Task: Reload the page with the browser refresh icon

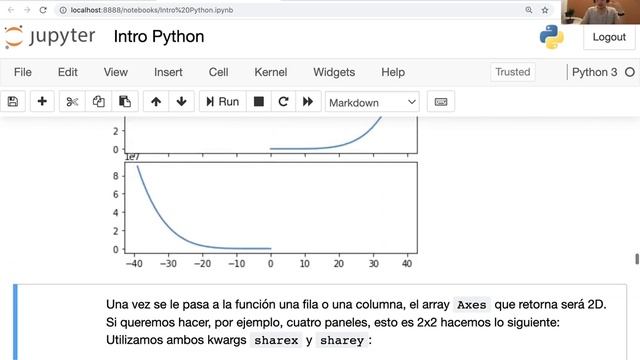Action: [x=43, y=10]
